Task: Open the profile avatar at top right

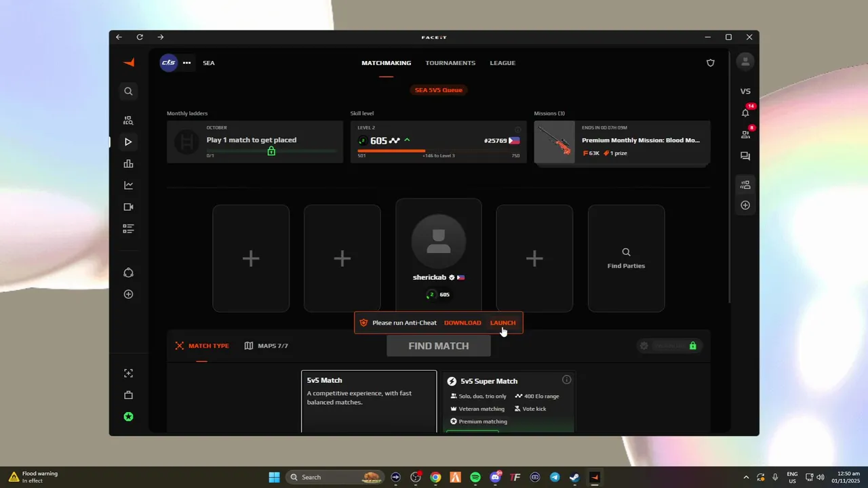Action: pos(745,62)
